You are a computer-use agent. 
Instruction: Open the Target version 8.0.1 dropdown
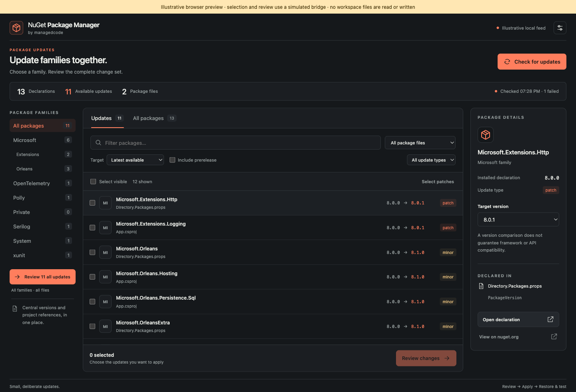[518, 220]
